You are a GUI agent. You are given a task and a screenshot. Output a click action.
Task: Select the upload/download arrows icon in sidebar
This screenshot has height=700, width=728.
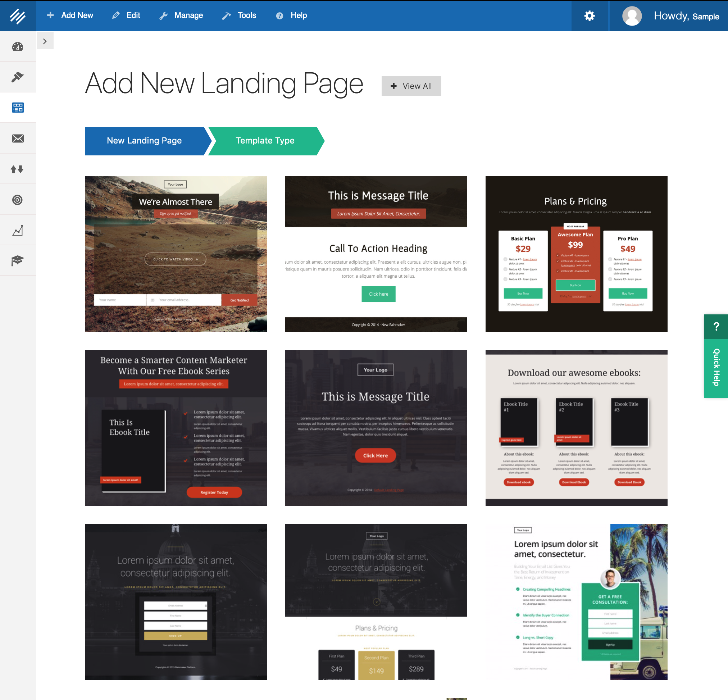point(18,168)
